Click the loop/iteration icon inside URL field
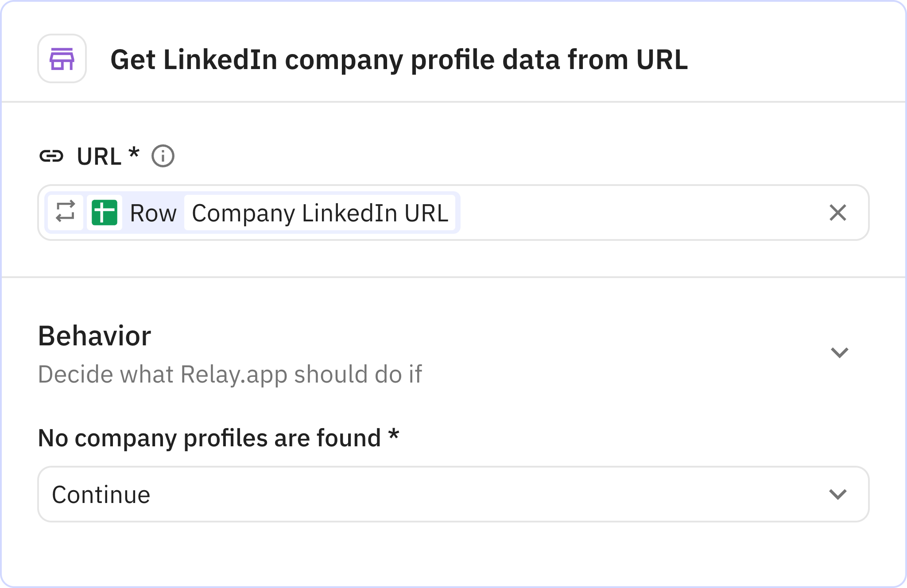This screenshot has width=907, height=588. click(66, 213)
